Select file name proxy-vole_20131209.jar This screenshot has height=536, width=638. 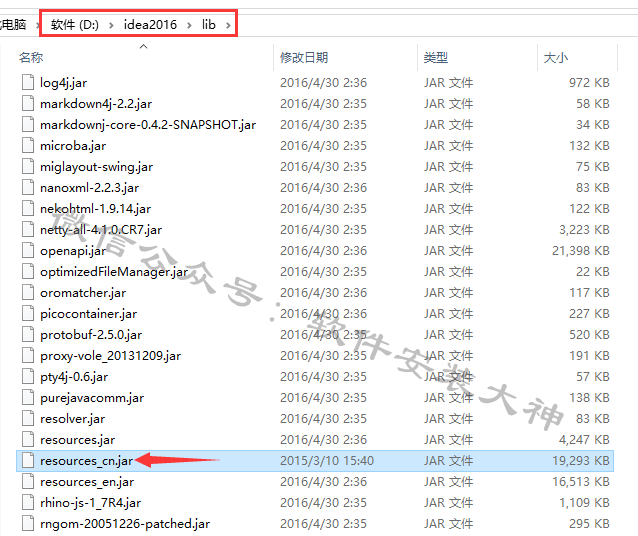(111, 356)
